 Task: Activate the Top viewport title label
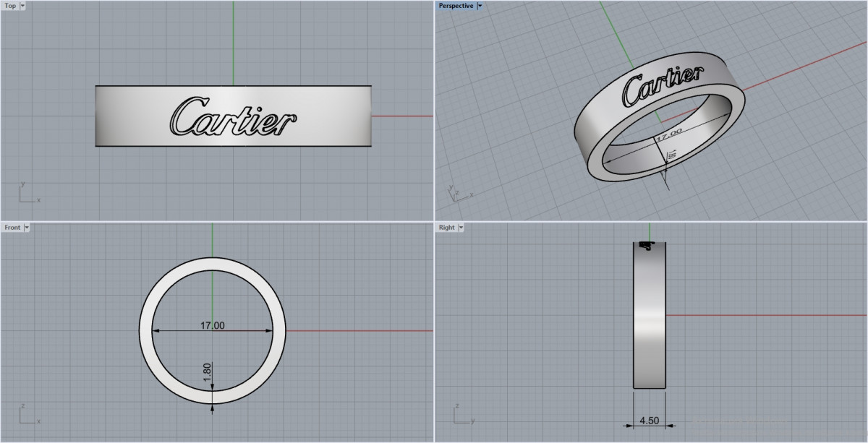click(10, 6)
